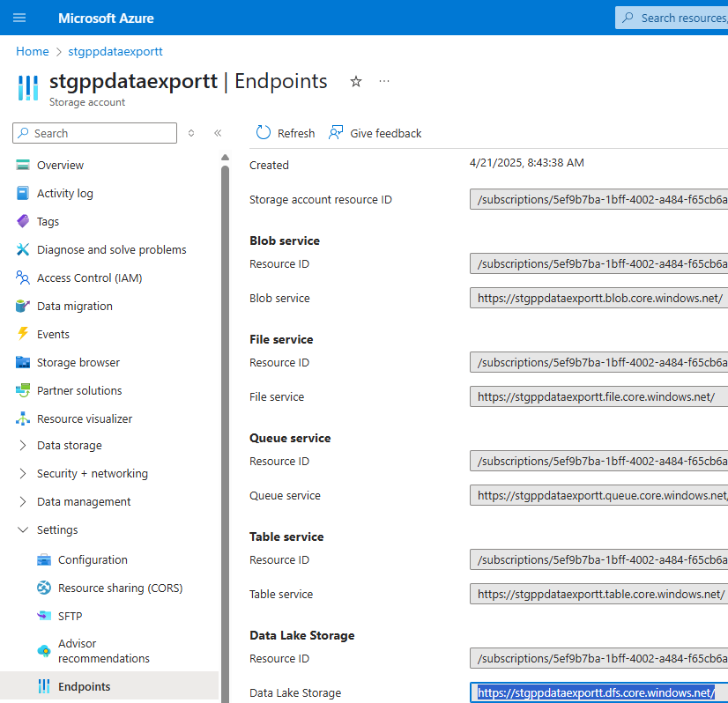Click the stgppdataexportt breadcrumb link
This screenshot has height=703, width=728.
(115, 51)
